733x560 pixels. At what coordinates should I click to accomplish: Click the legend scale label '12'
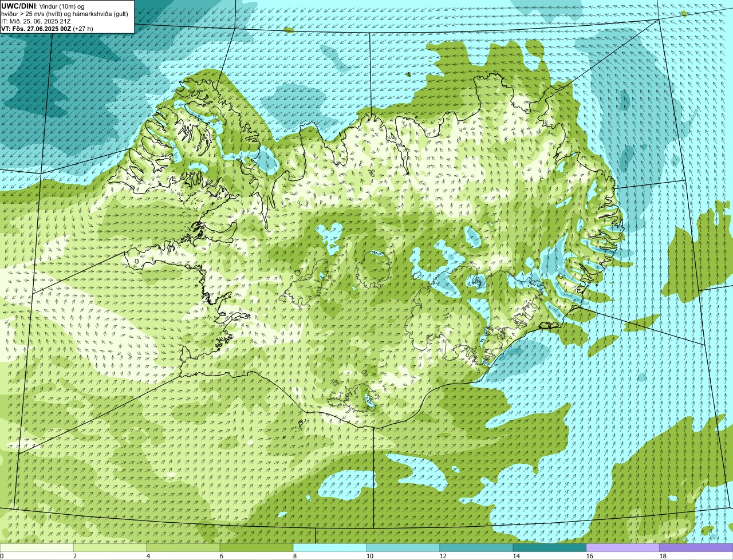[x=443, y=556]
